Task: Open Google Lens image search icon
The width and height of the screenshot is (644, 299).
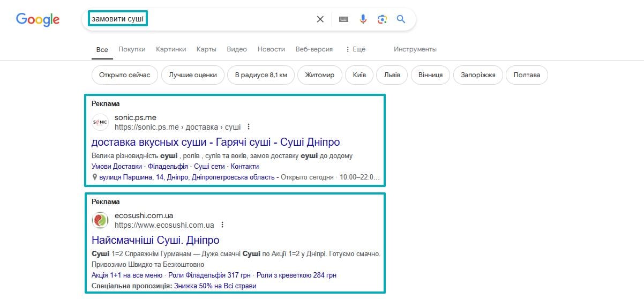Action: [x=382, y=19]
